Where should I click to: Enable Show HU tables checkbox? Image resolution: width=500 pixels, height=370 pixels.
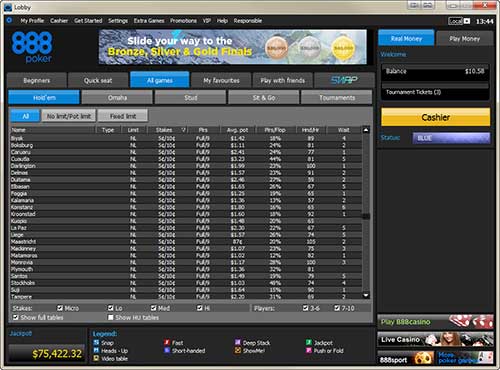click(111, 317)
